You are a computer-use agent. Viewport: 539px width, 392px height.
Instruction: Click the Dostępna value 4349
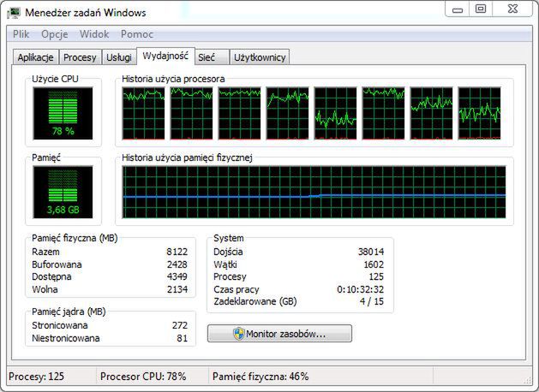(x=177, y=276)
